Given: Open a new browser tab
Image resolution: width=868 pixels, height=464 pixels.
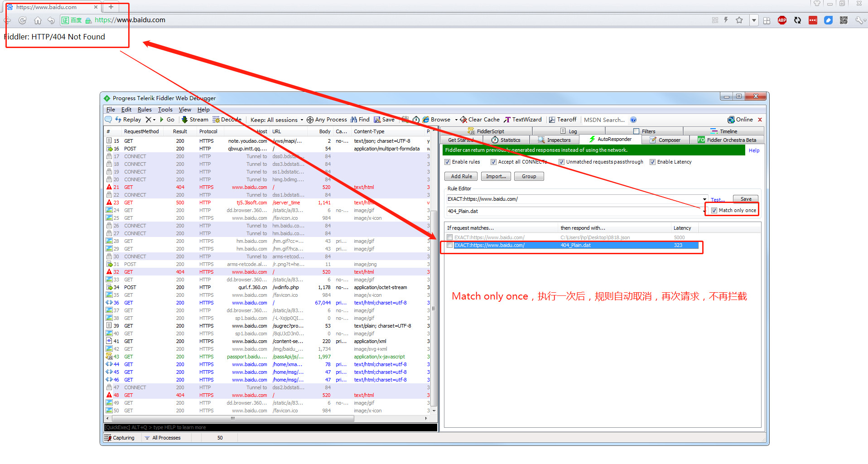Looking at the screenshot, I should point(111,7).
